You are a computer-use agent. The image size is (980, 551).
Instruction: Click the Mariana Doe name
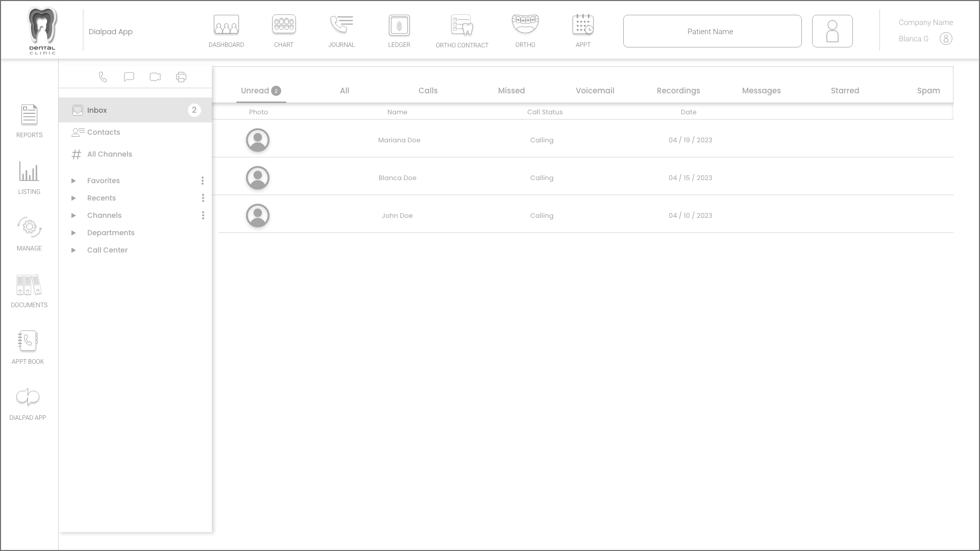[399, 140]
